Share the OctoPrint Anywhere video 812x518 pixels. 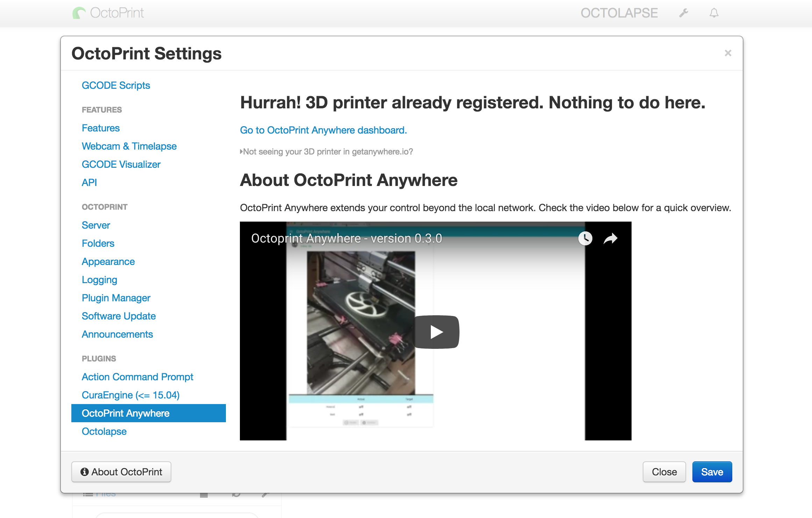coord(610,239)
